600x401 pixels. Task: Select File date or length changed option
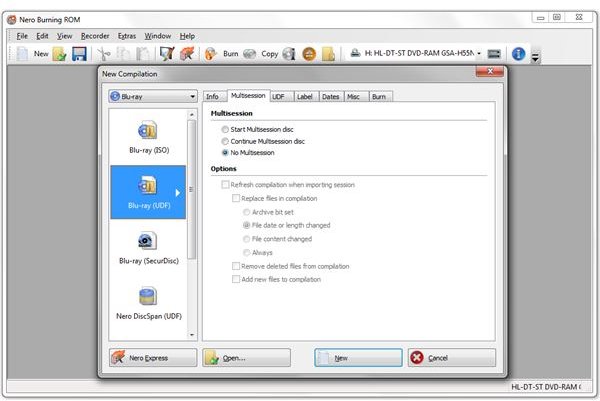(x=246, y=225)
